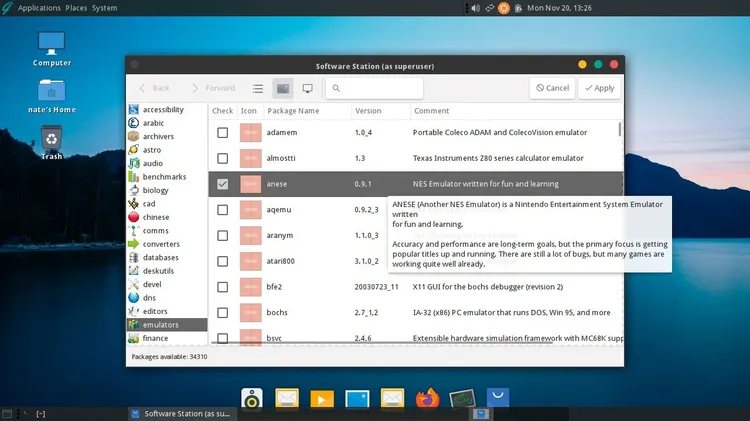Select the devel category icon

[x=133, y=284]
